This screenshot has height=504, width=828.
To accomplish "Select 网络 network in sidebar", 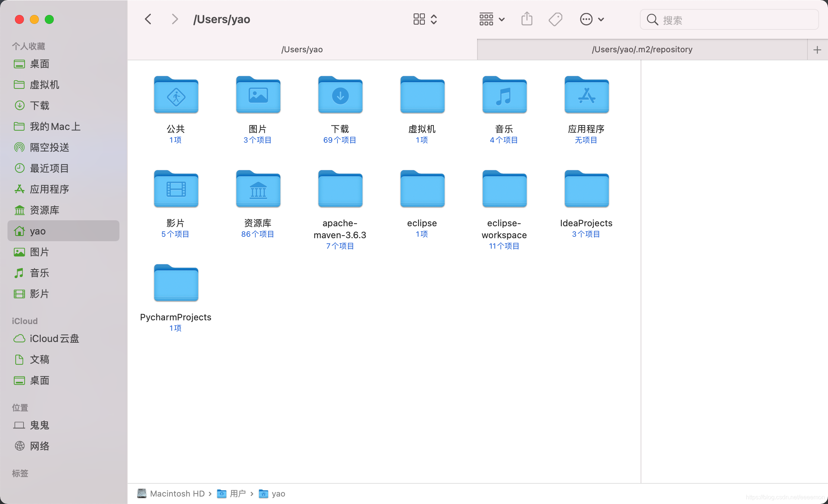I will coord(40,446).
